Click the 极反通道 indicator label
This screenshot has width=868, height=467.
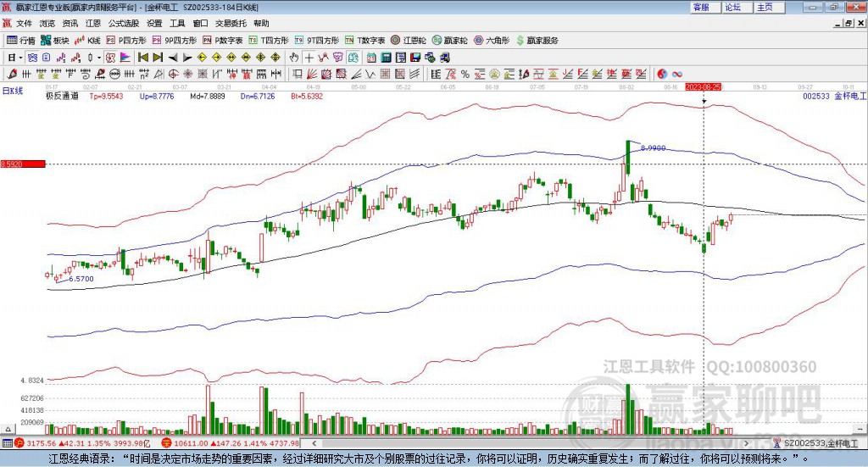[62, 96]
